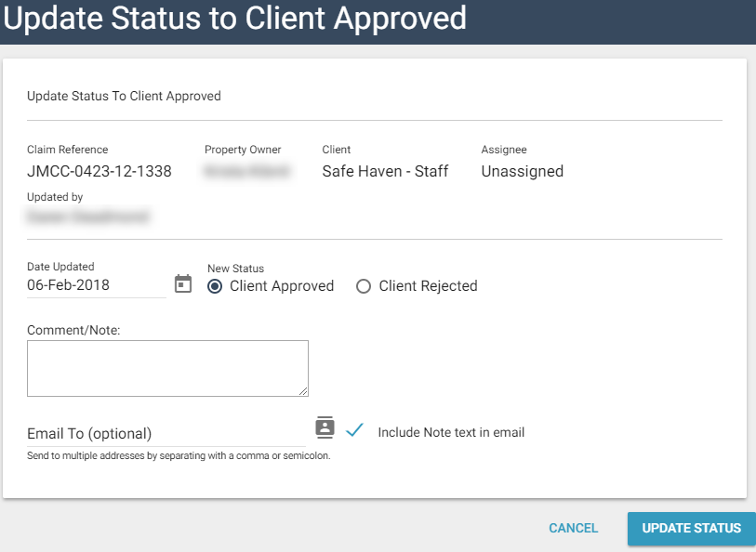Toggle Include Note text in email checkmark
The width and height of the screenshot is (756, 552).
click(353, 430)
